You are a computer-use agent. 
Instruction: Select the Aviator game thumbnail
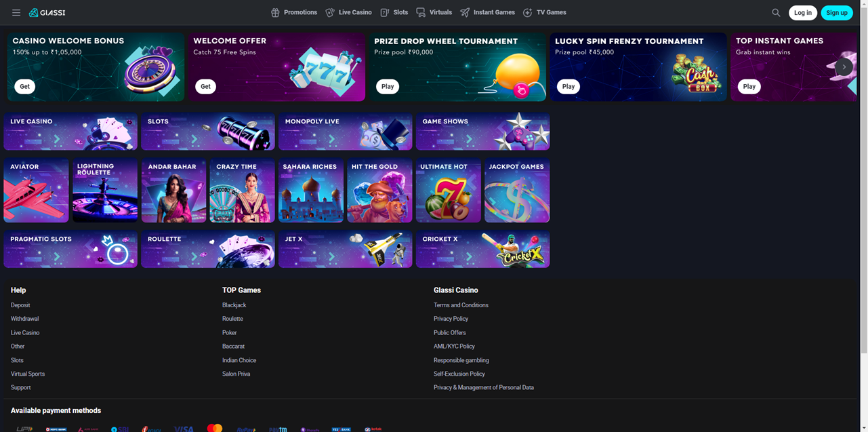[x=36, y=191]
